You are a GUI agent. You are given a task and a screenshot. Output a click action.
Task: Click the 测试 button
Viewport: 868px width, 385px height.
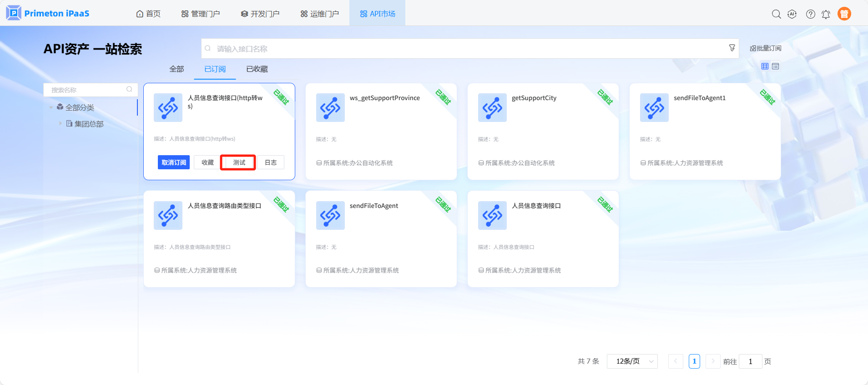(238, 162)
